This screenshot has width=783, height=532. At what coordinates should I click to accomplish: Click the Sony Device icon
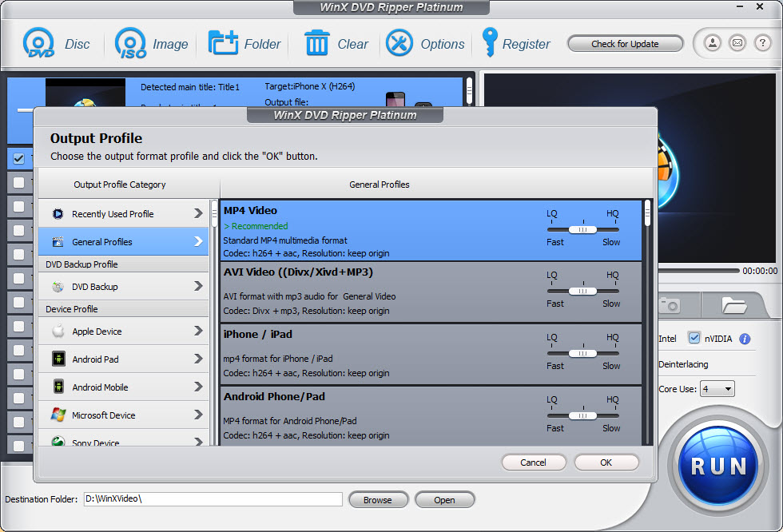(58, 441)
